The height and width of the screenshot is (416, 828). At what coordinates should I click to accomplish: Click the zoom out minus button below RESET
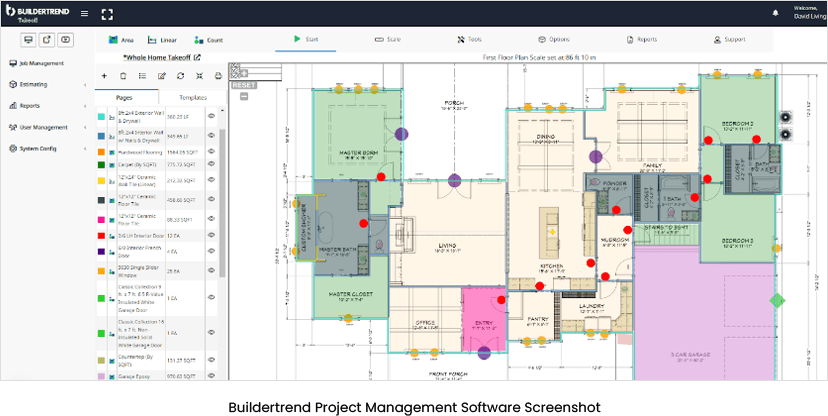tap(244, 96)
